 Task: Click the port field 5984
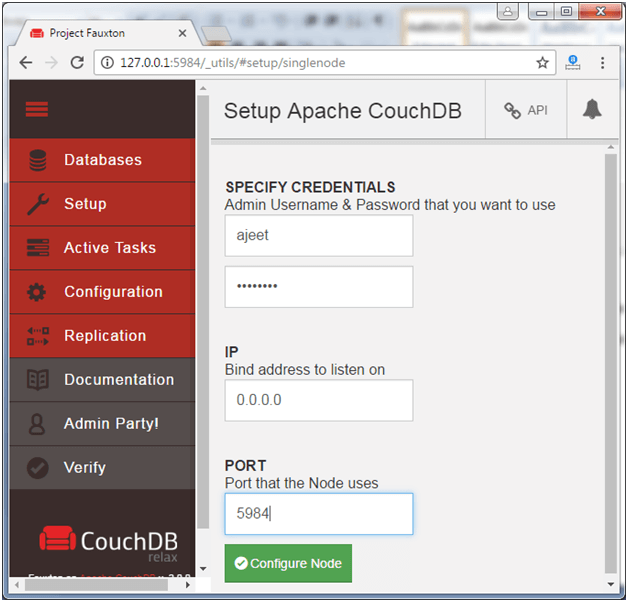point(319,514)
